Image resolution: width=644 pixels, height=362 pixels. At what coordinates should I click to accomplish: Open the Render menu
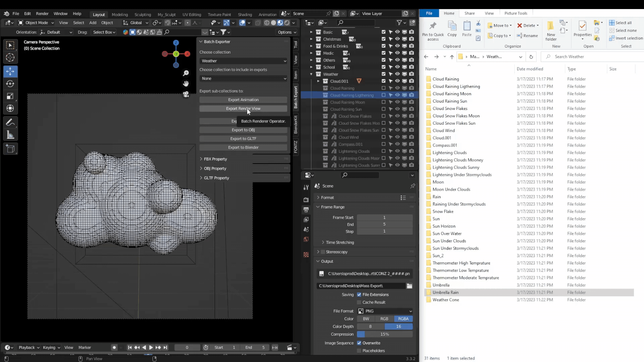(x=42, y=14)
